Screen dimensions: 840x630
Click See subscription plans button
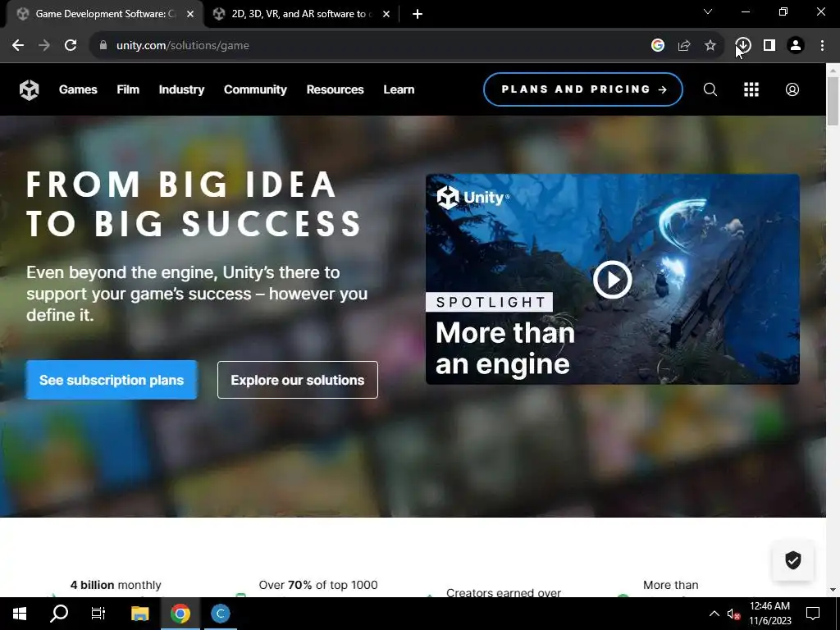pyautogui.click(x=112, y=380)
